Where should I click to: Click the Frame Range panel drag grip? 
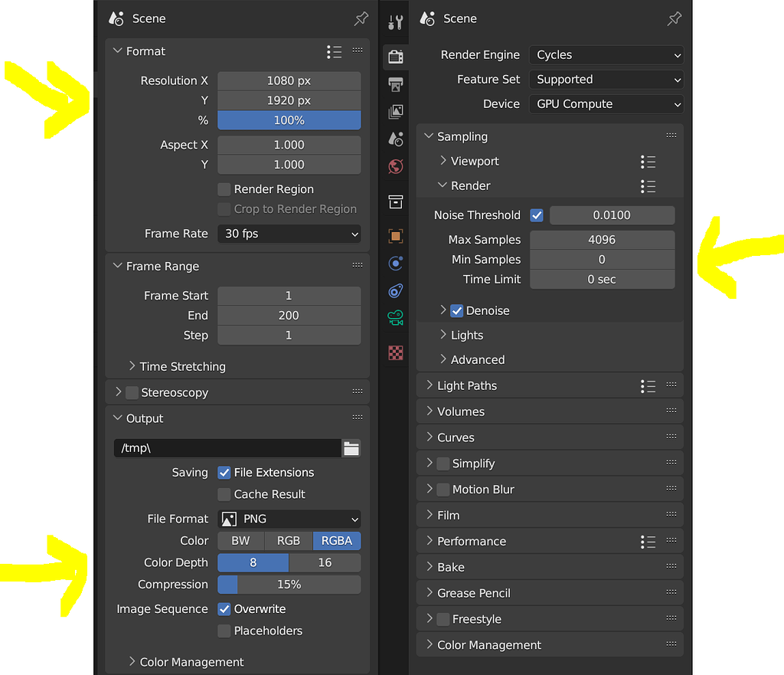click(358, 264)
